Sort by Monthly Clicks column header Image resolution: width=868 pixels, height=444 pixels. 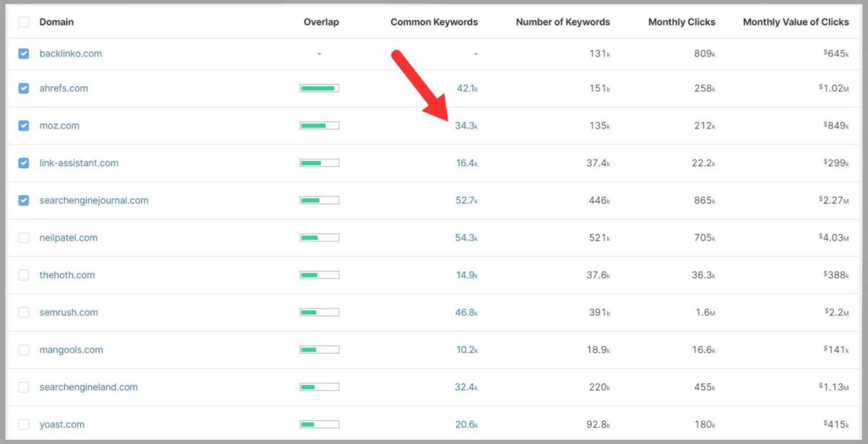click(x=681, y=22)
